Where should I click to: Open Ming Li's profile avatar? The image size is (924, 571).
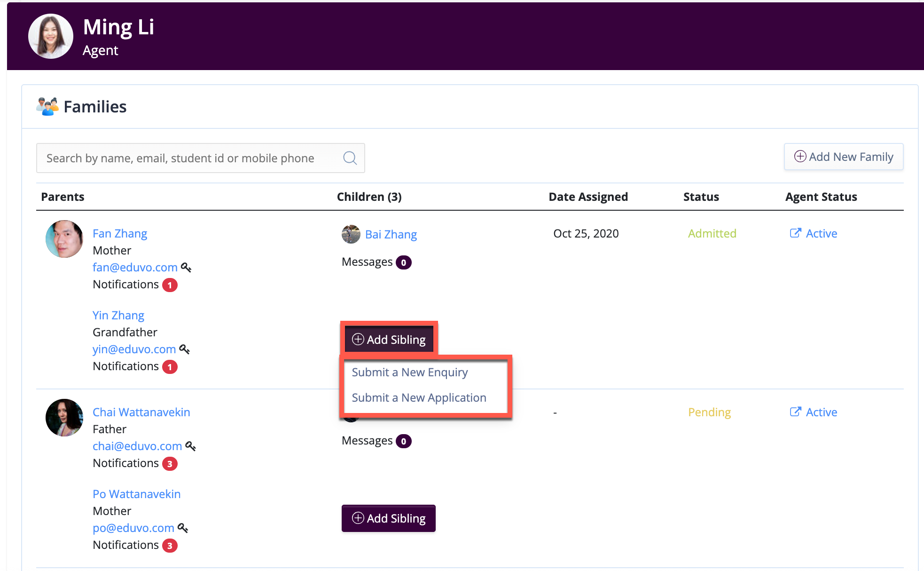point(51,36)
